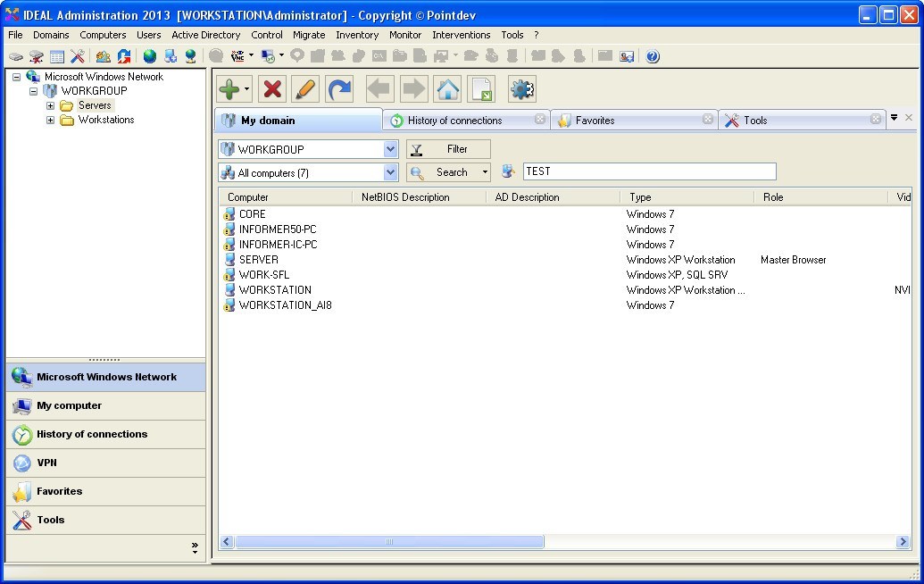This screenshot has height=584, width=924.
Task: Click the globe icon in the top toolbar
Action: (x=150, y=56)
